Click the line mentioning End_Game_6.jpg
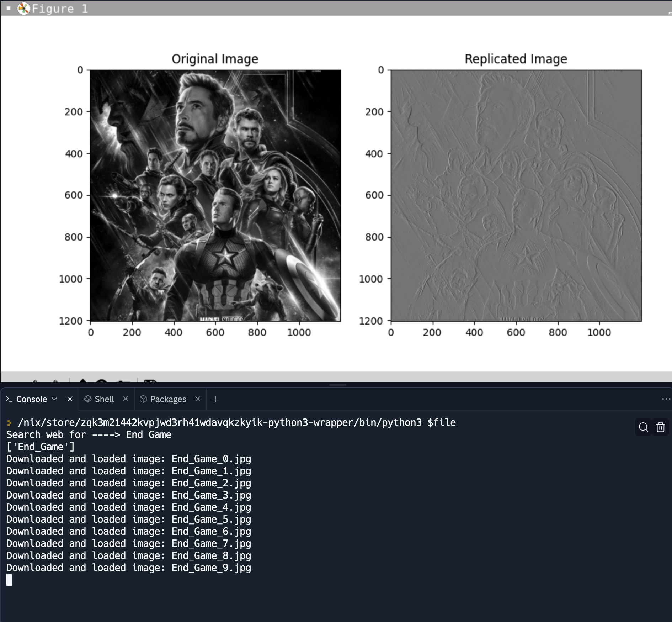This screenshot has width=672, height=622. tap(129, 531)
